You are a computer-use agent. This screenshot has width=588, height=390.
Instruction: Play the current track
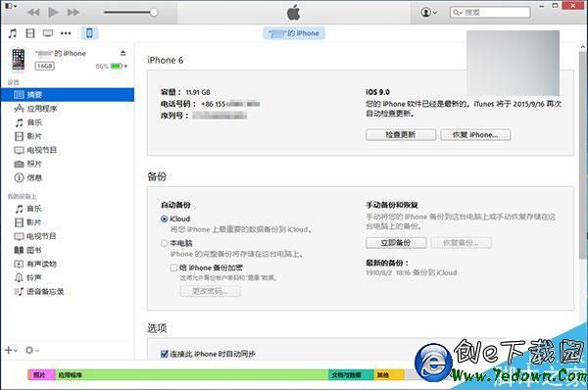53,13
